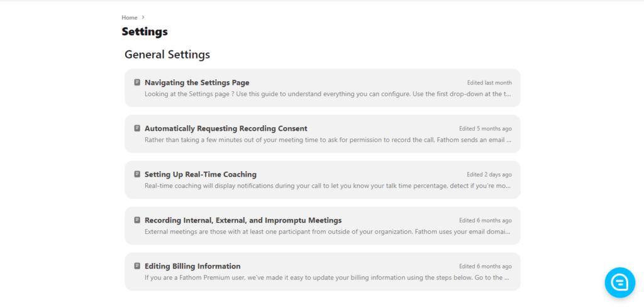This screenshot has height=307, width=644.
Task: Click description starting 'Real-time coaching will display'
Action: coord(328,186)
